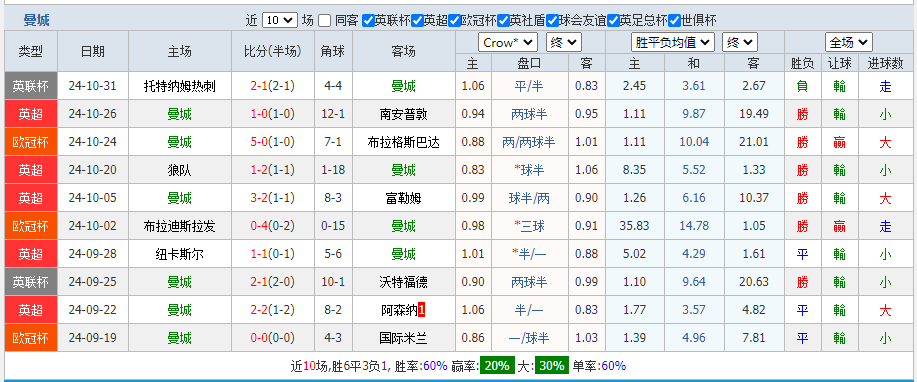Click the 日期 column header
The width and height of the screenshot is (917, 382).
tap(93, 51)
